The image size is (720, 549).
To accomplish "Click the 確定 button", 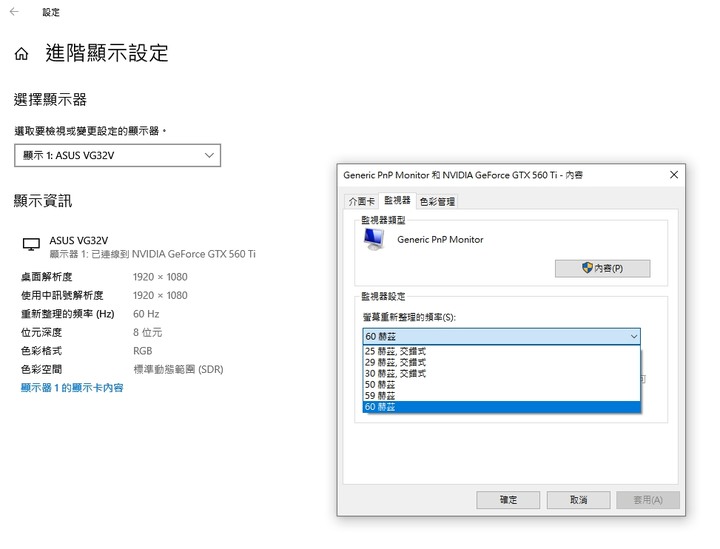I will coord(508,500).
